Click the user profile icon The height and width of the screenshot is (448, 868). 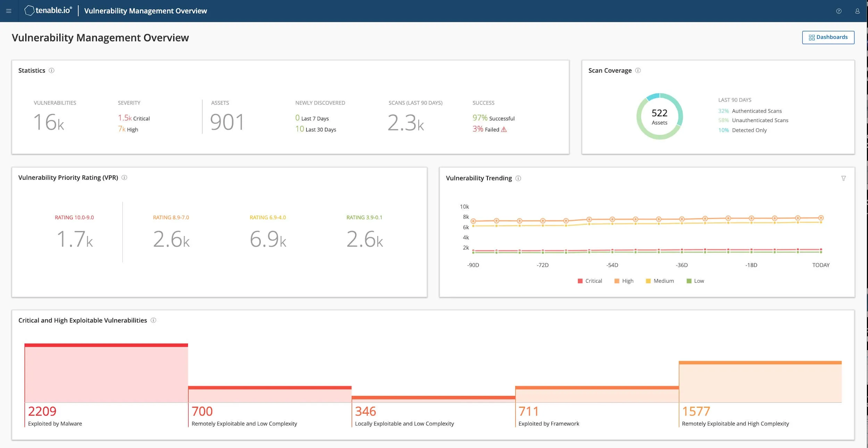coord(857,11)
